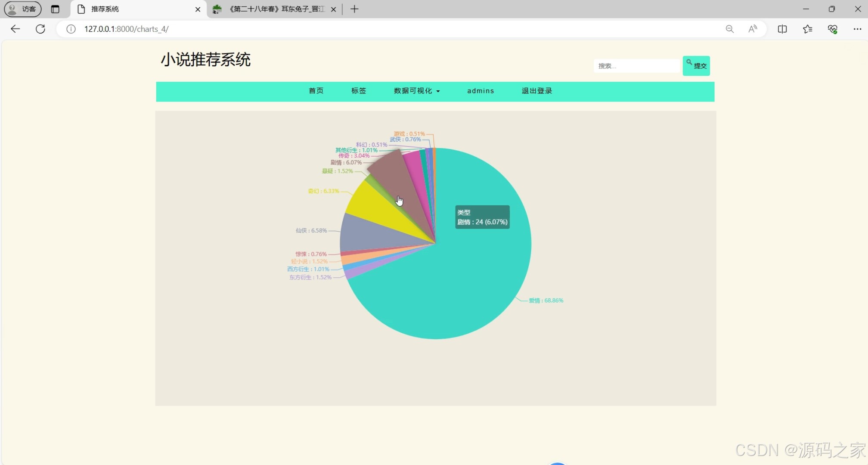Click the browser back navigation arrow

(15, 29)
